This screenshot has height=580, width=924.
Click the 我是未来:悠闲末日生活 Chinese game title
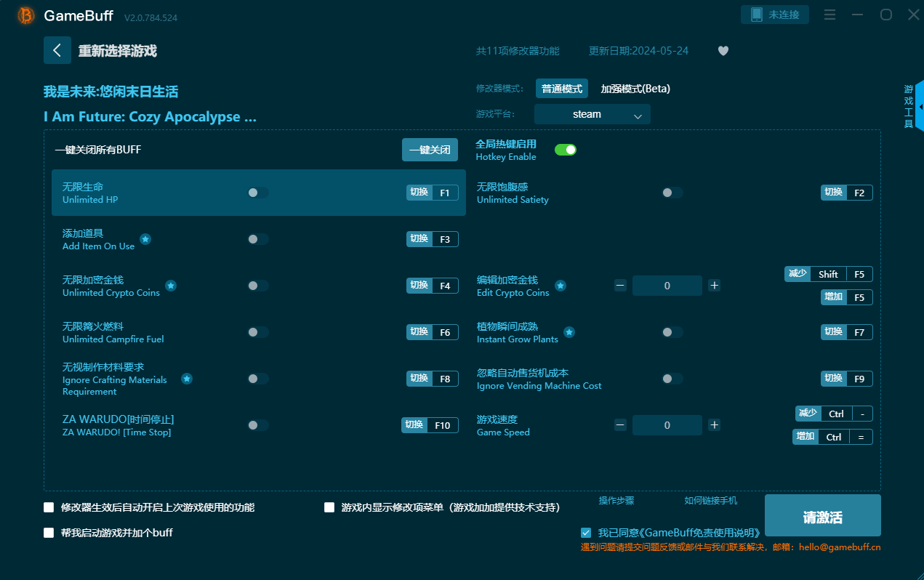111,92
